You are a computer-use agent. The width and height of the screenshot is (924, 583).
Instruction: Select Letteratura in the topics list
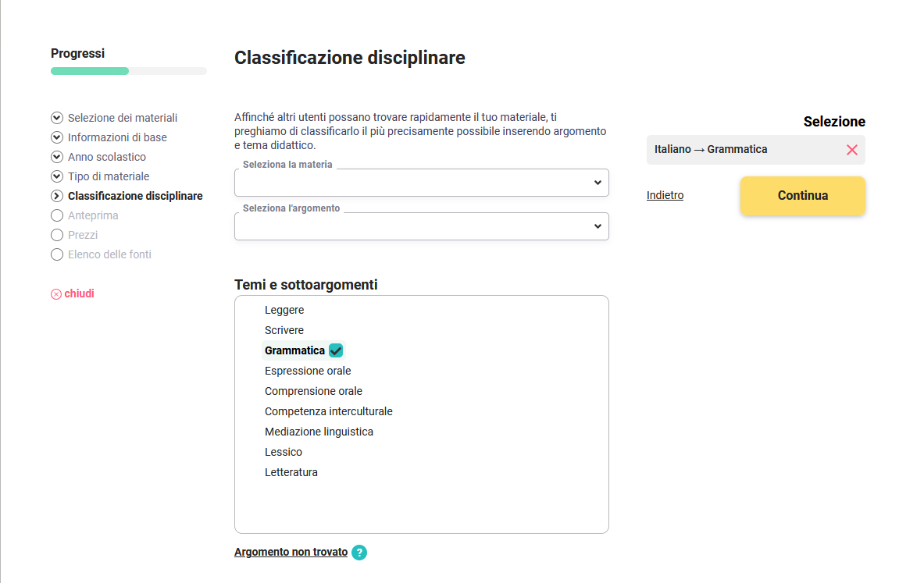point(291,472)
